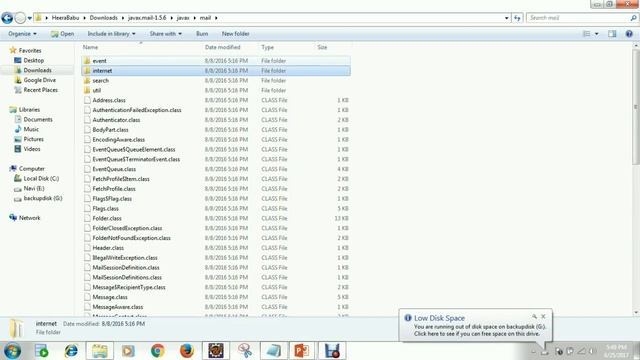The image size is (640, 360).
Task: Open Google Chrome from taskbar
Action: coord(157,351)
